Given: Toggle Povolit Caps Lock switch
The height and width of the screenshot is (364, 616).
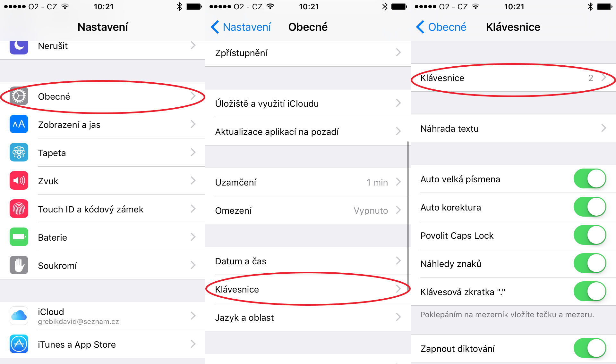Looking at the screenshot, I should tap(590, 235).
